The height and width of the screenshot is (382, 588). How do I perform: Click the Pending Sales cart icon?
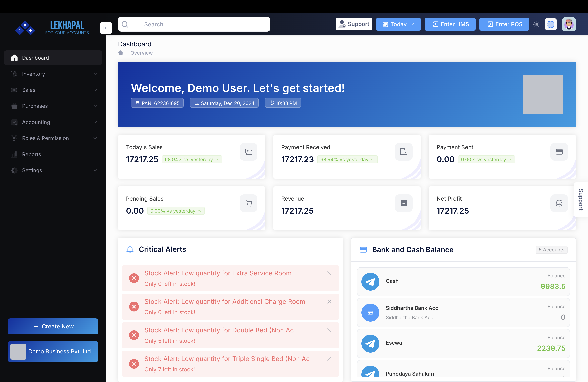248,203
